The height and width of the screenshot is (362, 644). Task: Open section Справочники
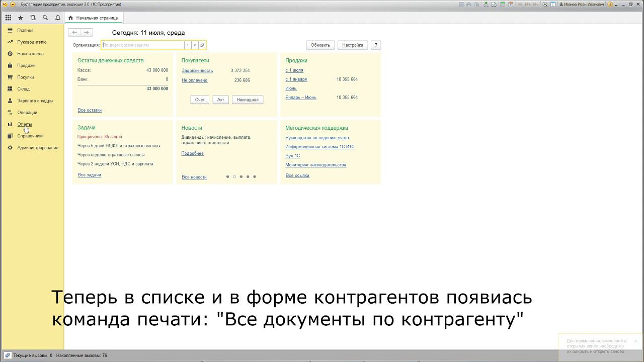[30, 136]
